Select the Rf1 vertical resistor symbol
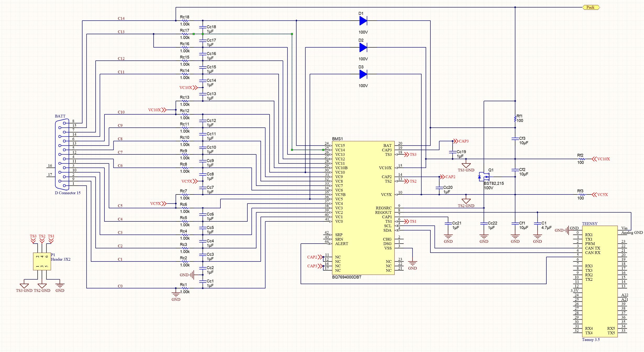The width and height of the screenshot is (644, 352). coord(515,119)
